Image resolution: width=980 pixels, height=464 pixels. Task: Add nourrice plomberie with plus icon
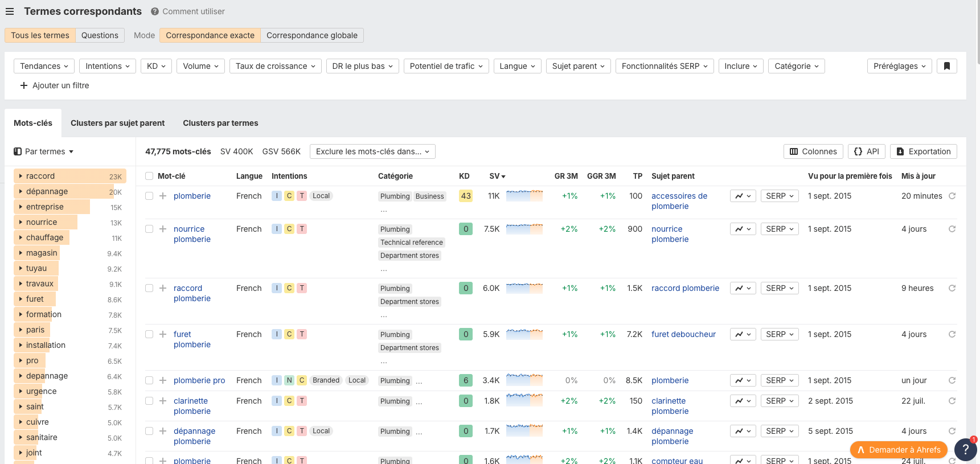click(x=163, y=229)
